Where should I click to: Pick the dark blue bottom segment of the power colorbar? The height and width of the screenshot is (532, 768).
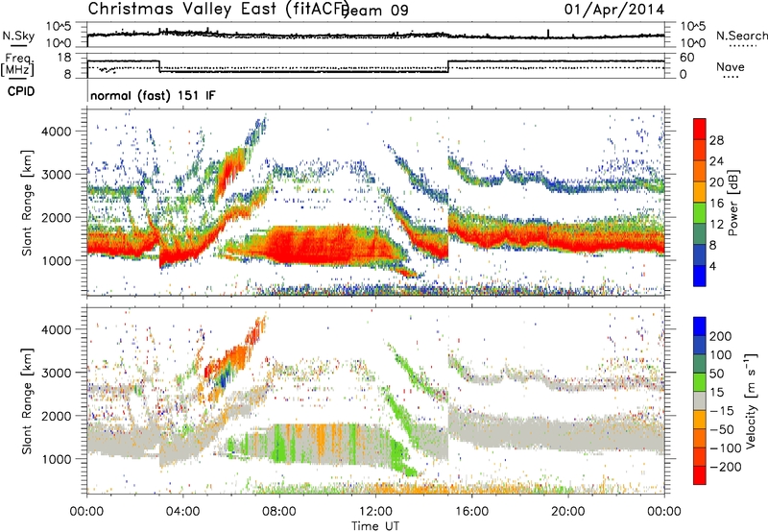coord(700,276)
